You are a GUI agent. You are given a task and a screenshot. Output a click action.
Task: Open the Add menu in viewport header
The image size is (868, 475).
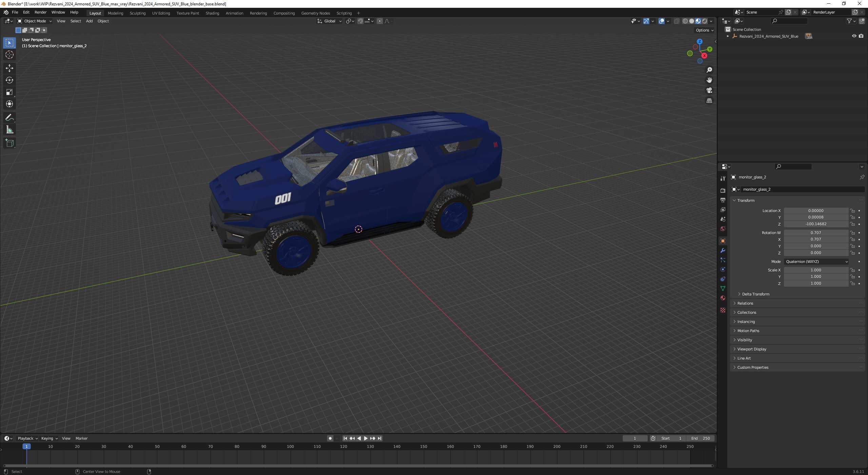coord(89,21)
